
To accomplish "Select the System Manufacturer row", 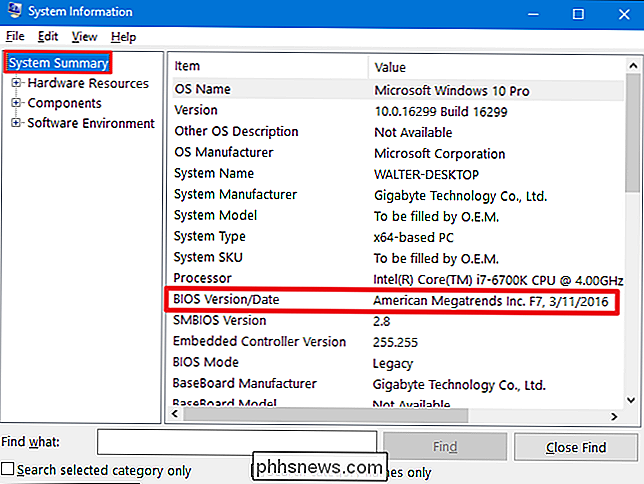I will click(398, 194).
